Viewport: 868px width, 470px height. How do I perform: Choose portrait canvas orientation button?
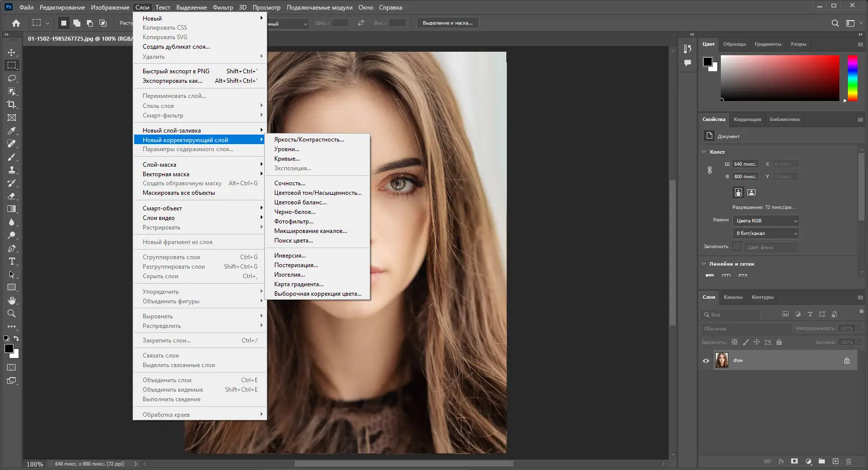[x=738, y=192]
